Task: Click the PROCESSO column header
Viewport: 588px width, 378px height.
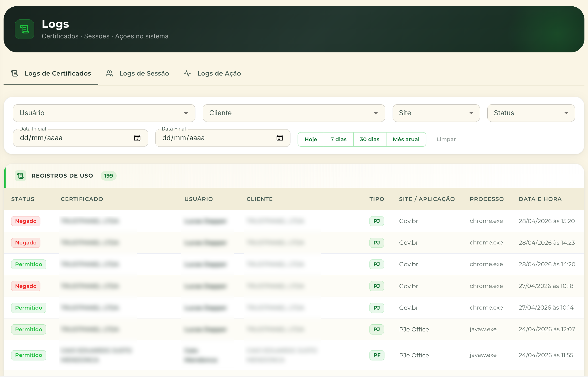Action: (487, 199)
